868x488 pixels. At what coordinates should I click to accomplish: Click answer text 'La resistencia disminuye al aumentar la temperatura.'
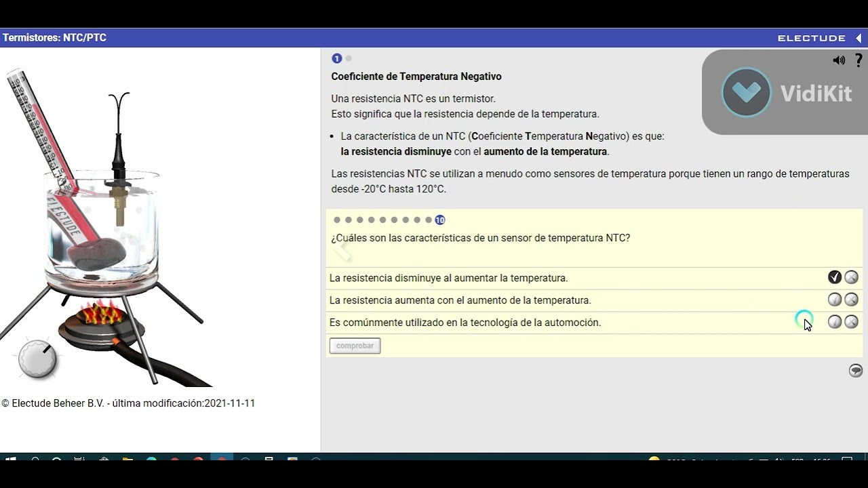tap(449, 278)
